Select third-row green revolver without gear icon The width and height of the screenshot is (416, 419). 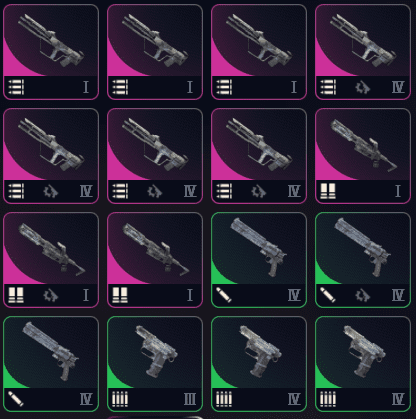tap(259, 260)
